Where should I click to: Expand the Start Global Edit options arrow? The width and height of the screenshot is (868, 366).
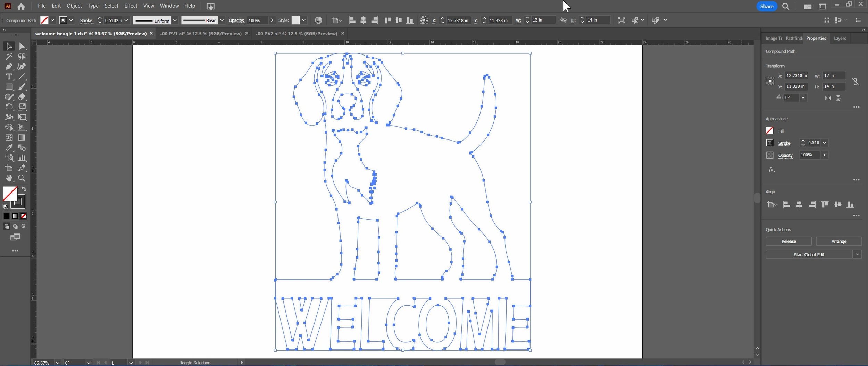[x=858, y=254]
